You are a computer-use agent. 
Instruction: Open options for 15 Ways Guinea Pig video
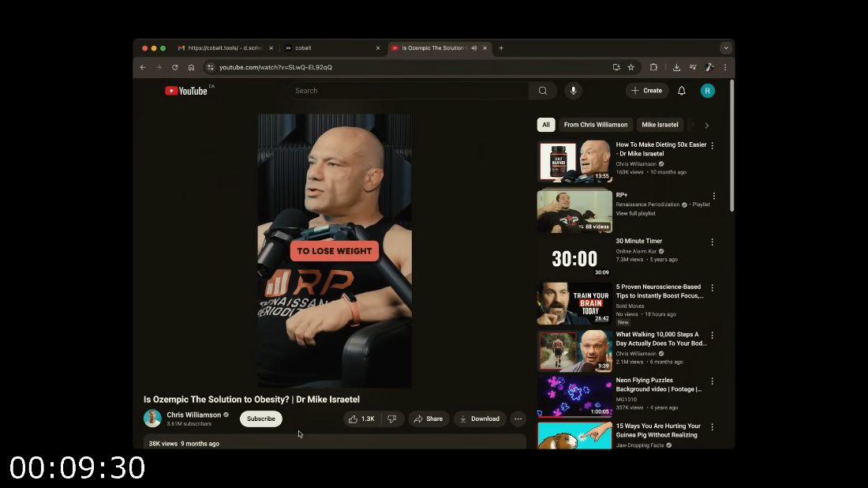713,428
